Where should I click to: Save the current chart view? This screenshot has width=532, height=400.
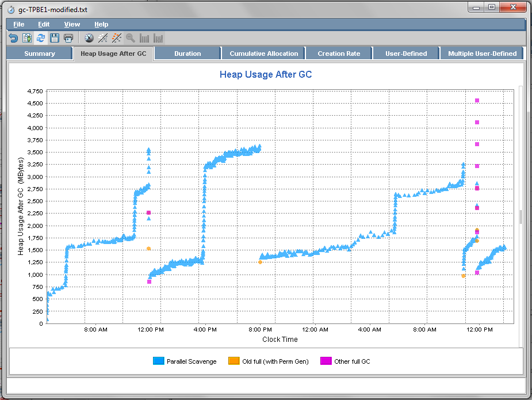55,38
